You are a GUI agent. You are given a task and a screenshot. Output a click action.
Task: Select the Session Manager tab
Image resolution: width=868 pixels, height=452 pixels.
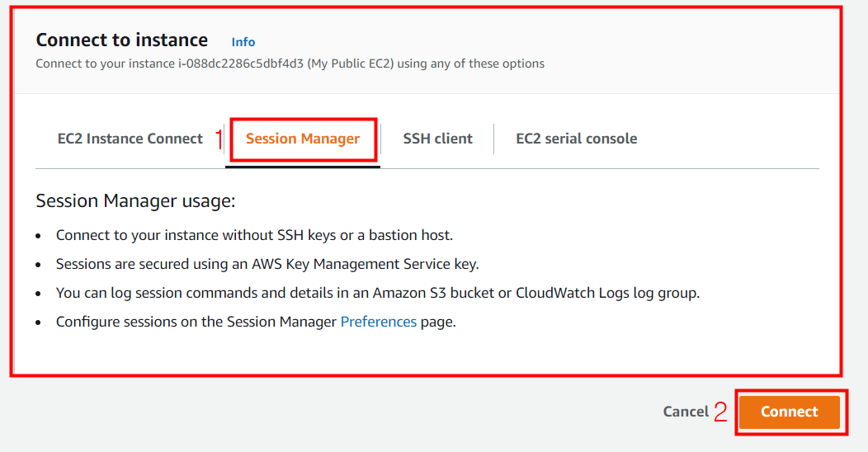click(303, 139)
